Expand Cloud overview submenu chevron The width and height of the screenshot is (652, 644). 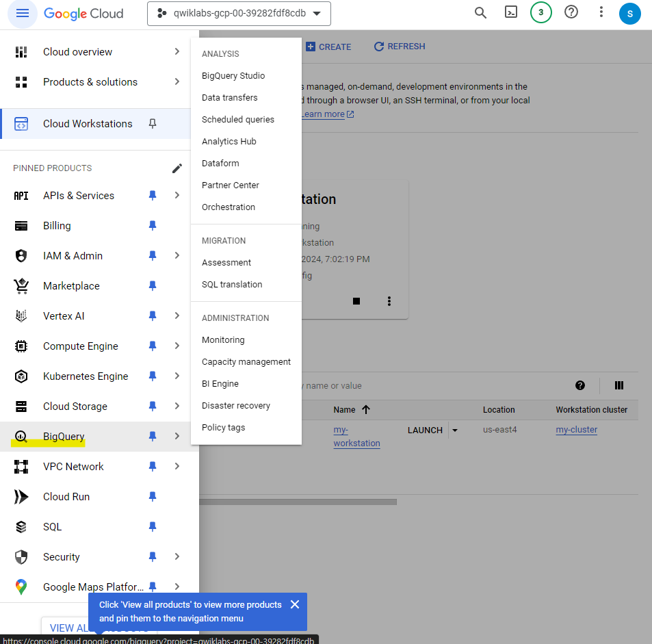click(x=177, y=51)
